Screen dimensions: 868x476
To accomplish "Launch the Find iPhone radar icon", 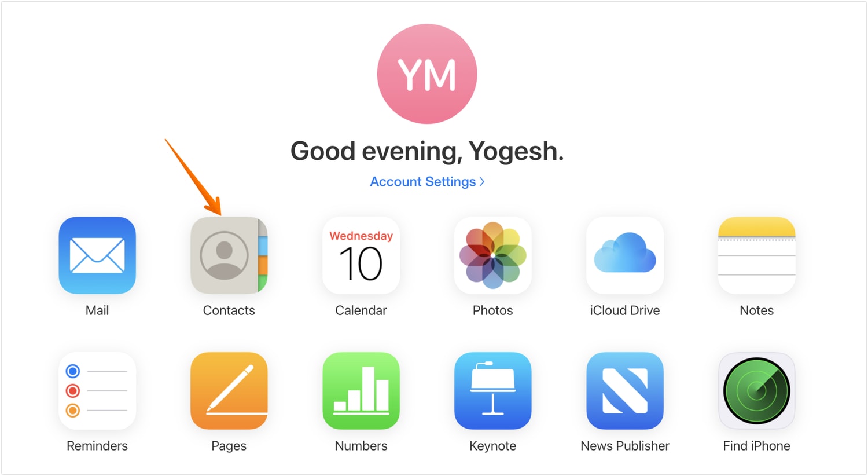I will 757,391.
